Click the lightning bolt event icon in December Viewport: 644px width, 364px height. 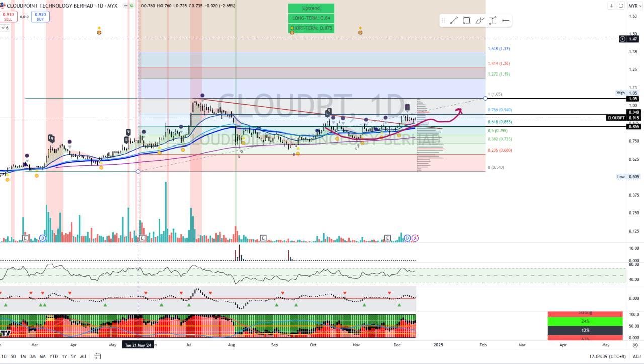pyautogui.click(x=415, y=238)
